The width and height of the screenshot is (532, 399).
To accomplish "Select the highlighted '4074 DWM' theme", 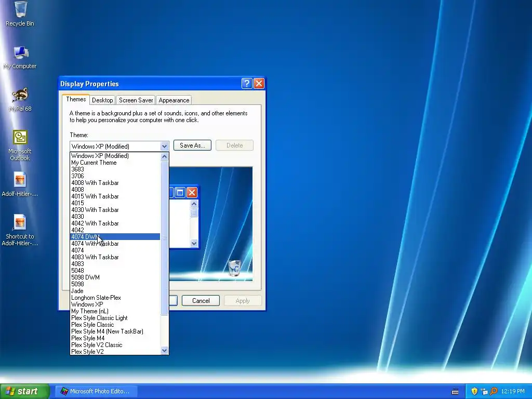I will click(x=115, y=237).
